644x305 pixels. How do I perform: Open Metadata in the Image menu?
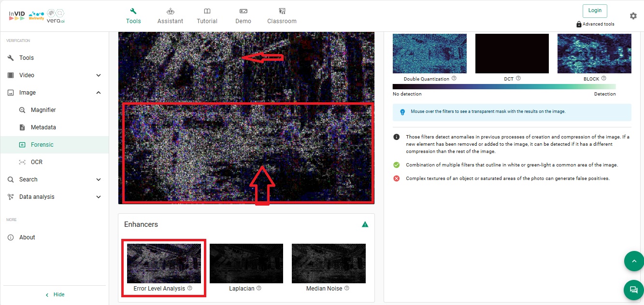click(43, 127)
